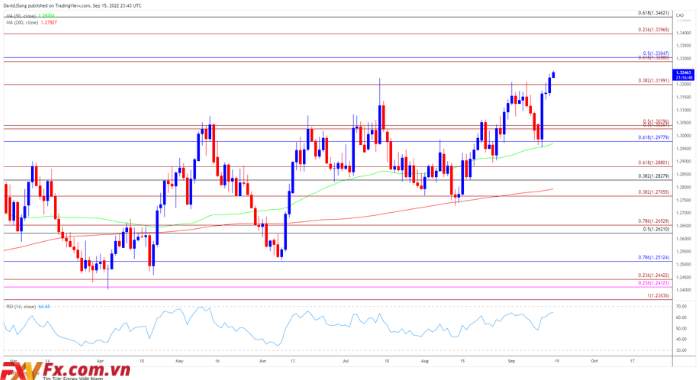This screenshot has height=380, width=700.
Task: Click the 60.00 RSI axis value
Action: (x=681, y=317)
